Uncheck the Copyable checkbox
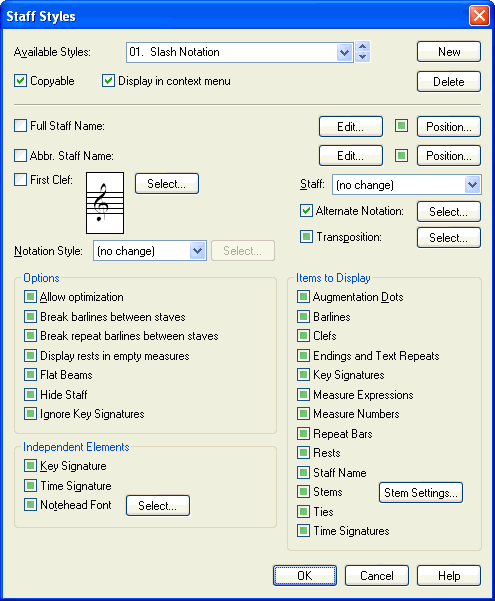The width and height of the screenshot is (495, 601). point(20,81)
